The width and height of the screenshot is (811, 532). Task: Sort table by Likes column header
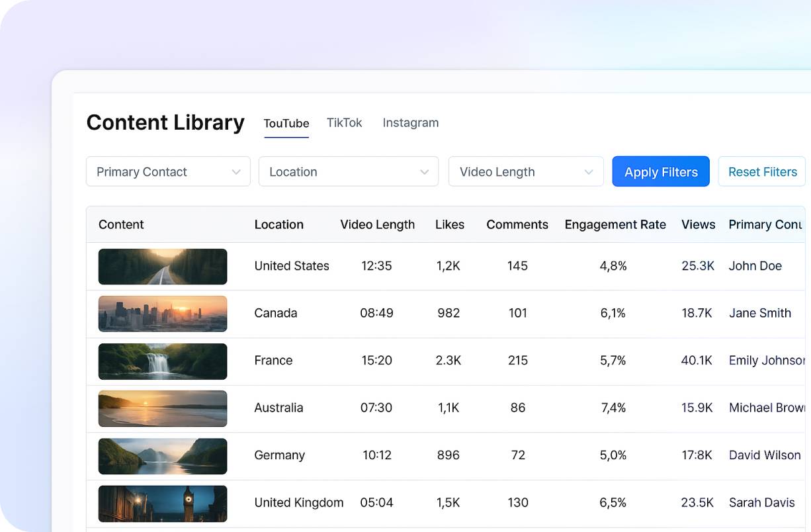pos(449,225)
